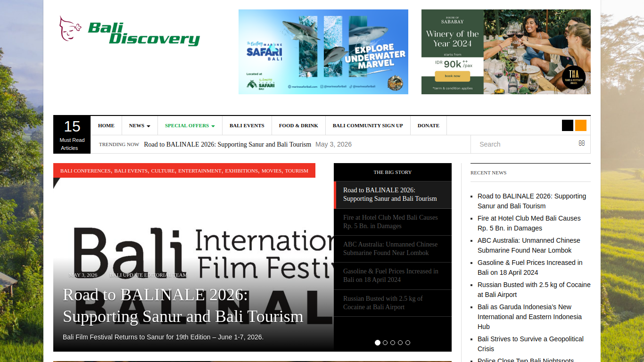Select the third carousel dot
The height and width of the screenshot is (362, 644).
point(393,343)
